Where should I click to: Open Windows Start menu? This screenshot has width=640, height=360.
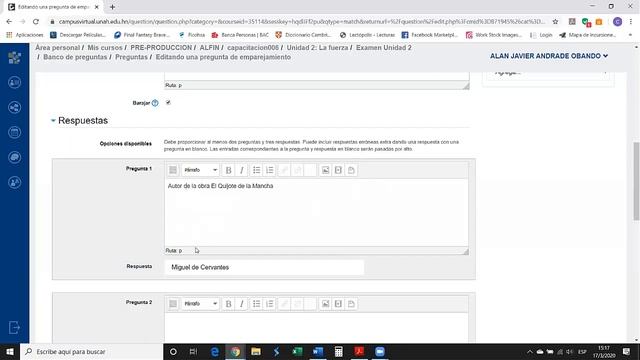tap(10, 351)
